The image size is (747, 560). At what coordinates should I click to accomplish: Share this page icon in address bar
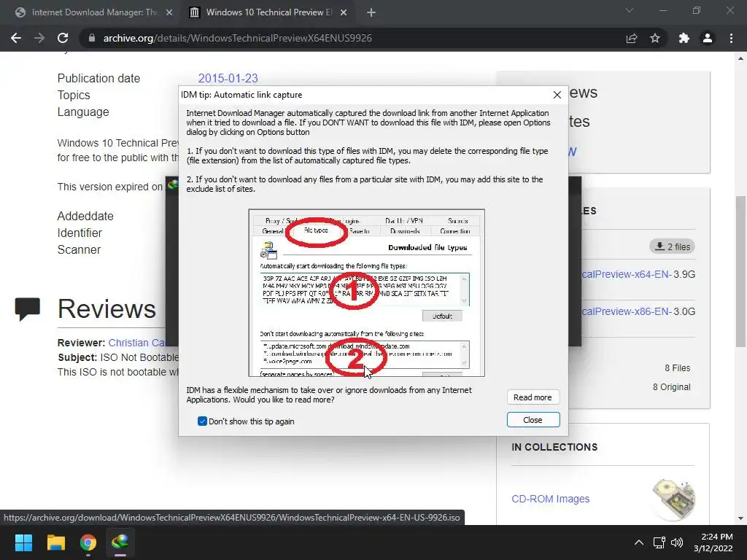(x=632, y=38)
